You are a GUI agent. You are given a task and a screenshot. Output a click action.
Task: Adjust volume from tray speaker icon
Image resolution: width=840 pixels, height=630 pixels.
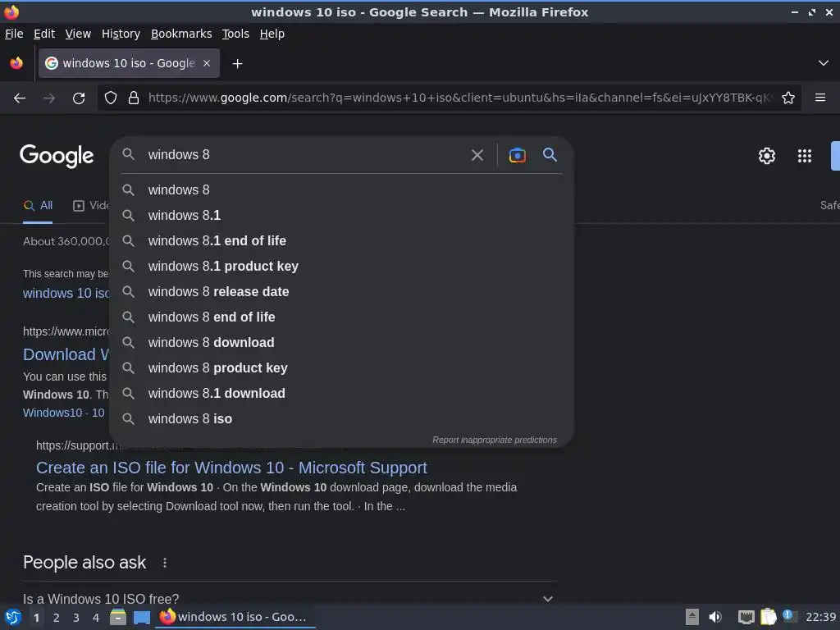point(715,617)
